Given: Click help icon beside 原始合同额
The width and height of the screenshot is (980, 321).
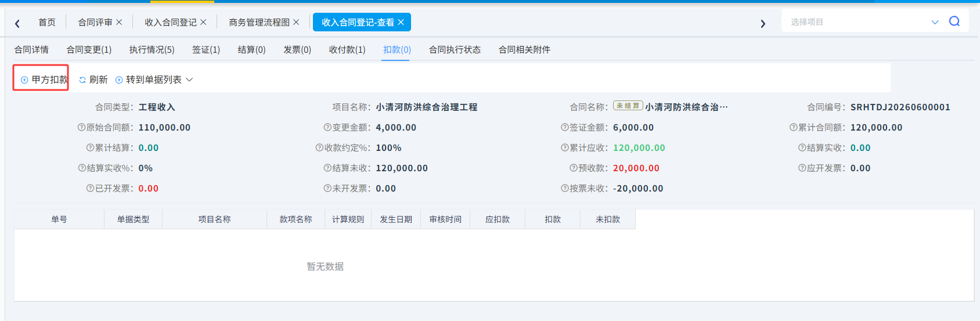Looking at the screenshot, I should (x=82, y=127).
